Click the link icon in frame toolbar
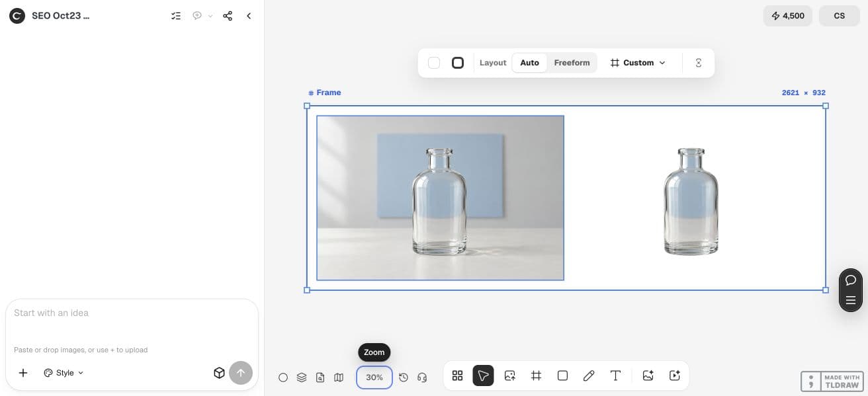The image size is (868, 396). [x=699, y=63]
